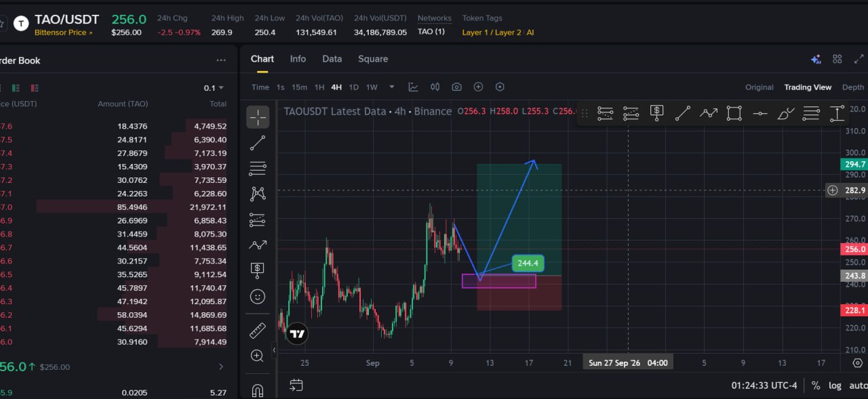Select the horizontal line tool in floating toolbar
The width and height of the screenshot is (868, 399).
tap(760, 113)
